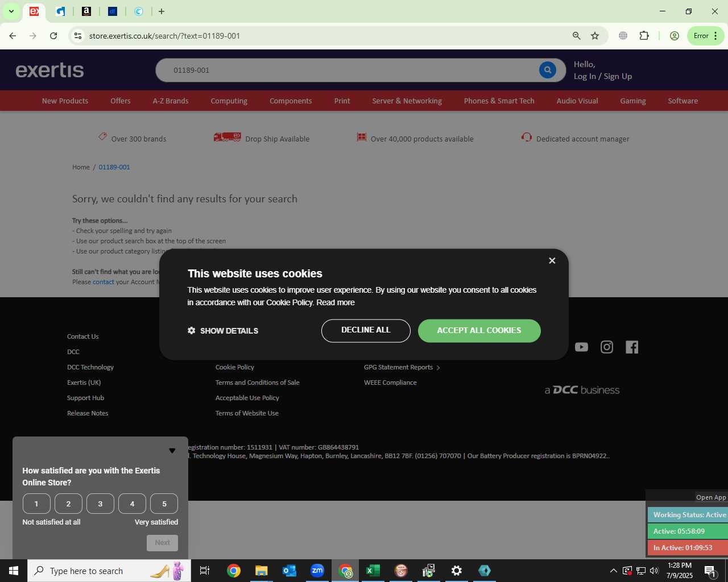Show hidden system tray icons
Viewport: 728px width, 582px height.
[613, 571]
